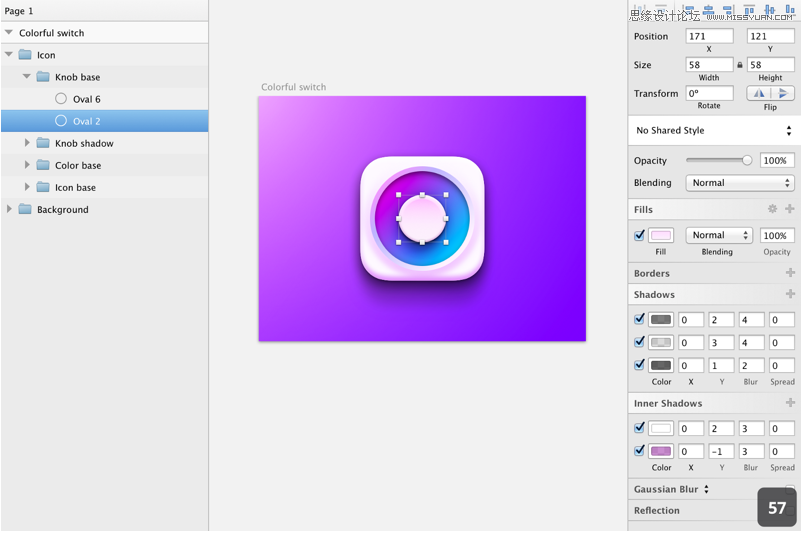Click the selected knob circle on canvas
This screenshot has width=803, height=534.
click(x=422, y=219)
